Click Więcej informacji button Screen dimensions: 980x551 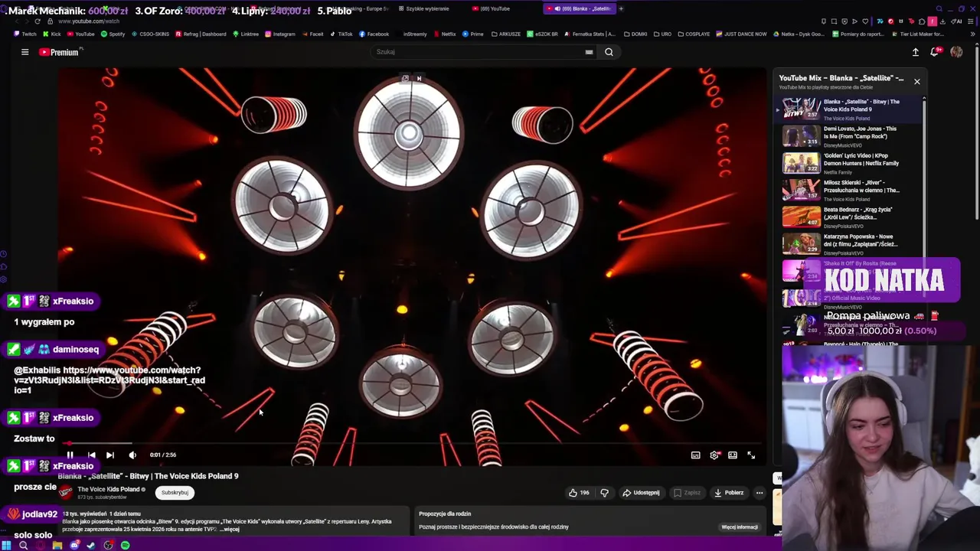[740, 527]
